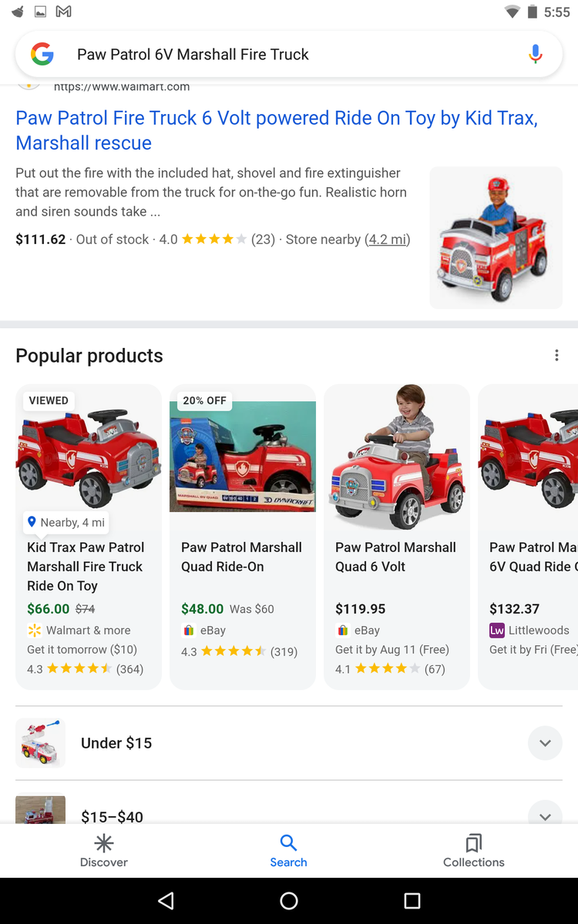Viewport: 578px width, 924px height.
Task: Tap the Google logo icon
Action: tap(42, 54)
